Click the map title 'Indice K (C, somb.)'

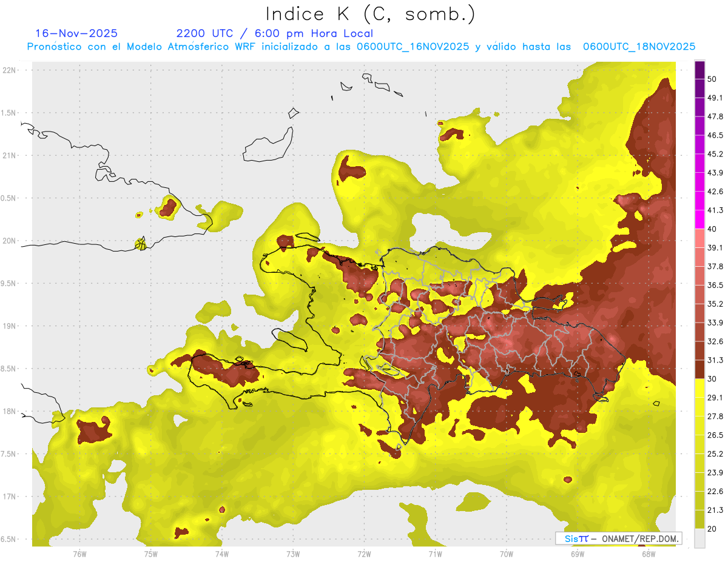click(x=370, y=14)
